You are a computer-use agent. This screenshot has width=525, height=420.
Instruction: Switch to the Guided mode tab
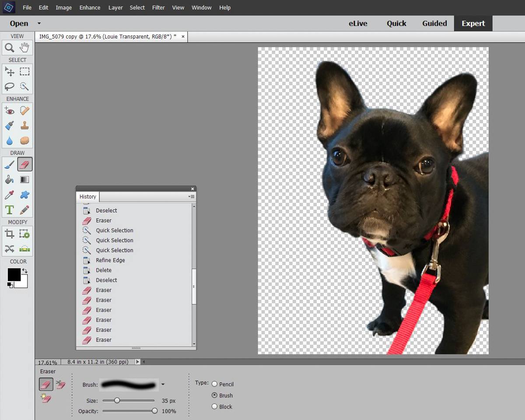click(x=434, y=24)
